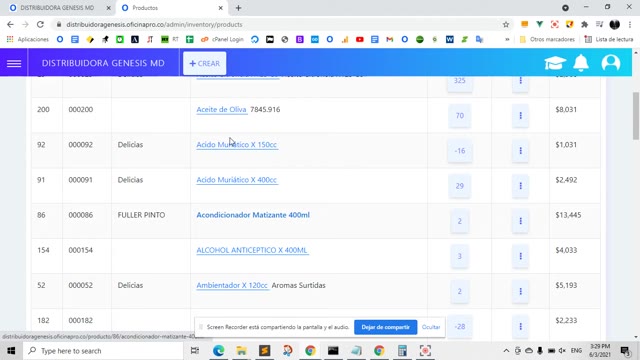Image resolution: width=640 pixels, height=360 pixels.
Task: Open the notifications bell
Action: tap(581, 63)
